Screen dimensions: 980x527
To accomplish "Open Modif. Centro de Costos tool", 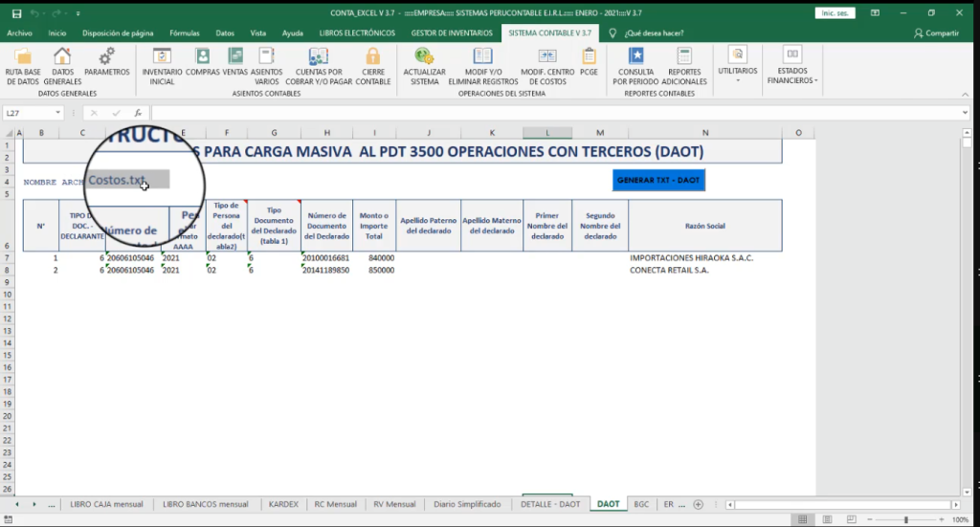I will coord(547,66).
